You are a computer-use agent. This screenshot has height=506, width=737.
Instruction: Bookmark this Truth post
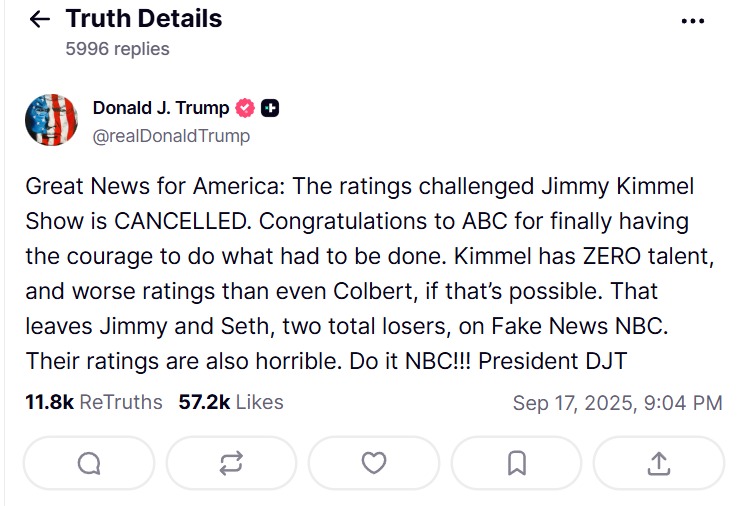coord(516,463)
